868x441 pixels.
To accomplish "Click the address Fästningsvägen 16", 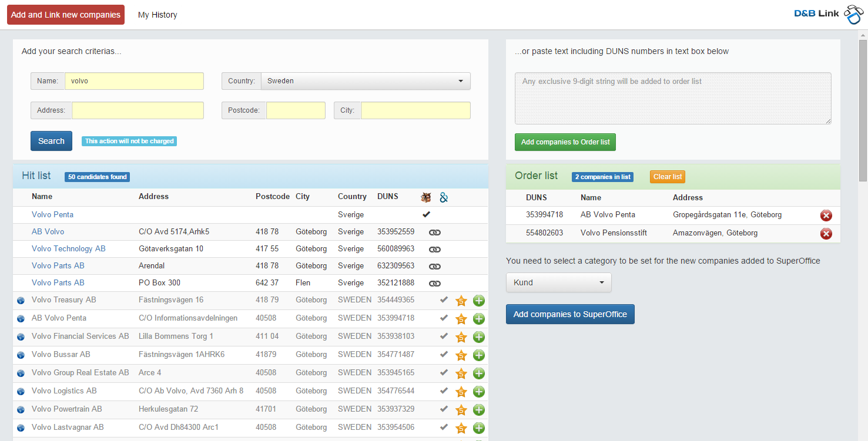I will tap(171, 299).
